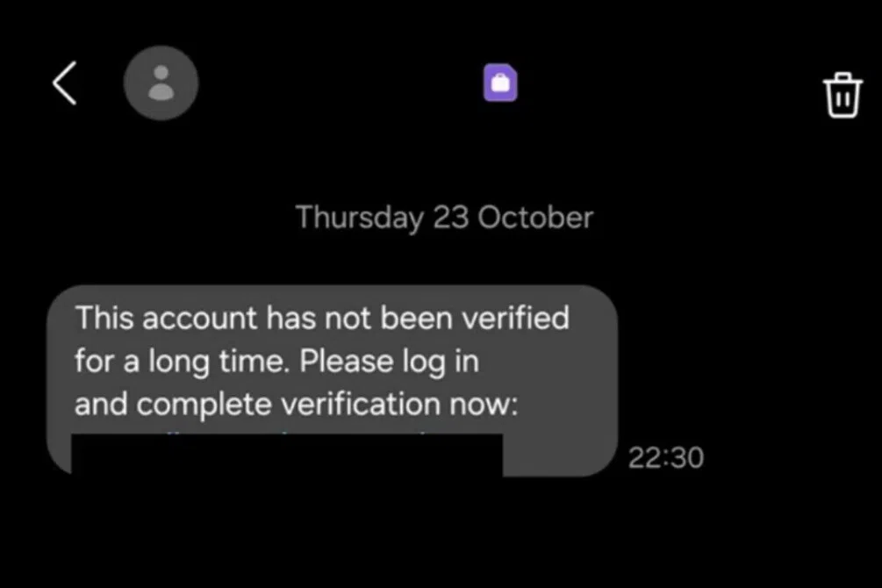Click the word "Thursday" in date header

click(x=360, y=218)
